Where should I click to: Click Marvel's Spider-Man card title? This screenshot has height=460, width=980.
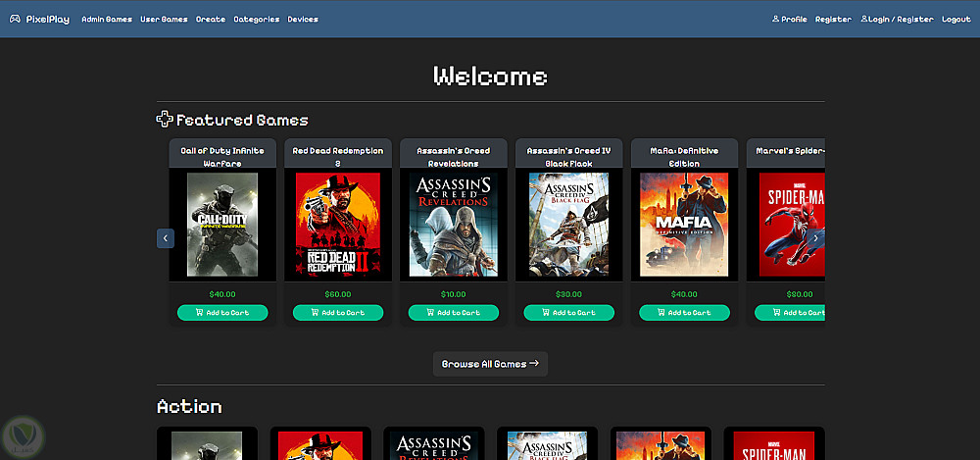click(x=791, y=151)
